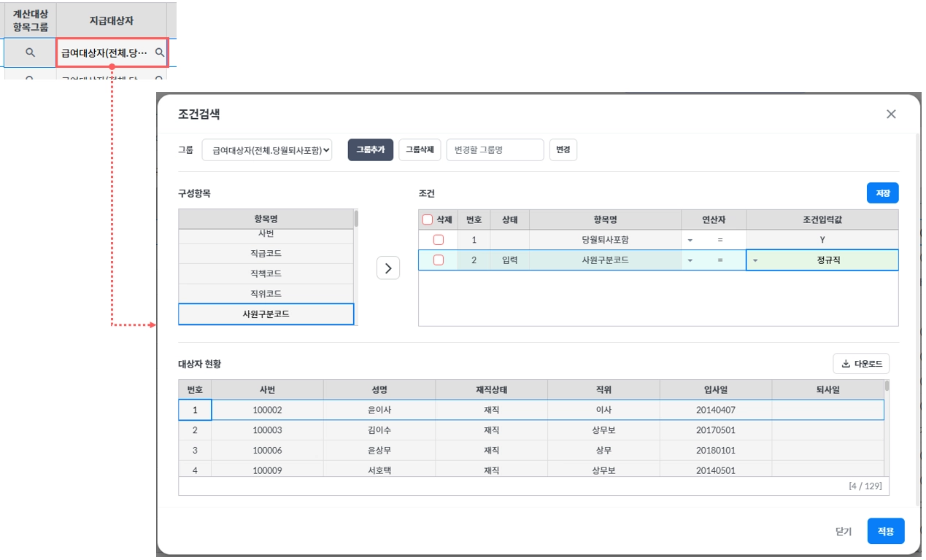Click hire date 20180101 cell
Image resolution: width=926 pixels, height=560 pixels.
716,451
